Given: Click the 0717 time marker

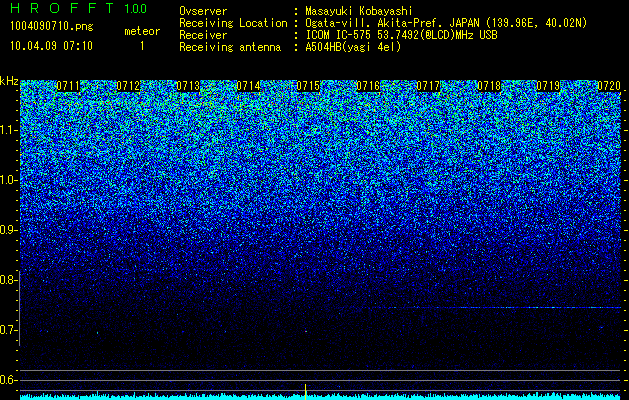Looking at the screenshot, I should (x=428, y=86).
